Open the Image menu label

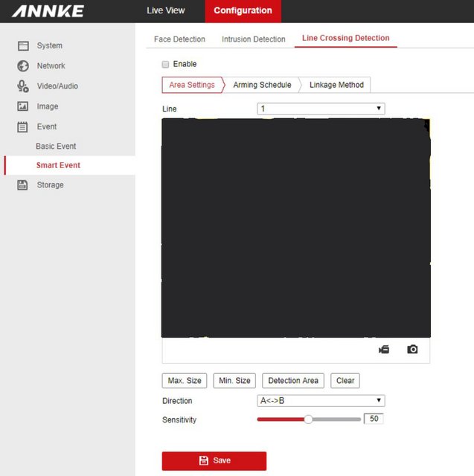(x=48, y=106)
